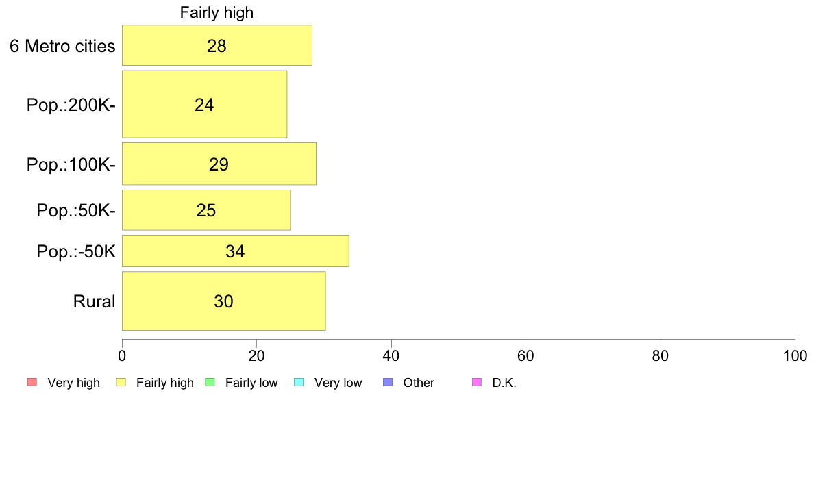Screen dimensions: 814x504
Task: Click the 6 Metro cities category label
Action: click(x=62, y=46)
